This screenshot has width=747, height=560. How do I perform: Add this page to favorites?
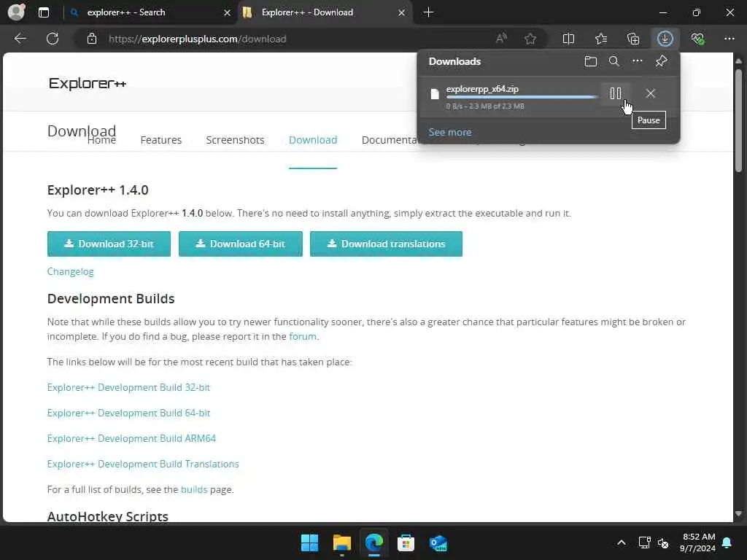tap(530, 39)
